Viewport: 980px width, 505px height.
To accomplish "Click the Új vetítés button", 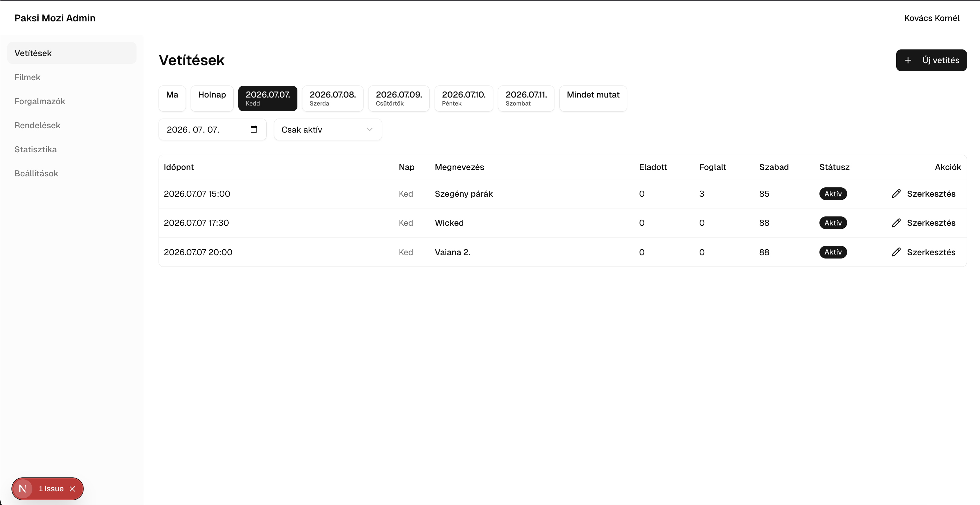I will click(931, 60).
